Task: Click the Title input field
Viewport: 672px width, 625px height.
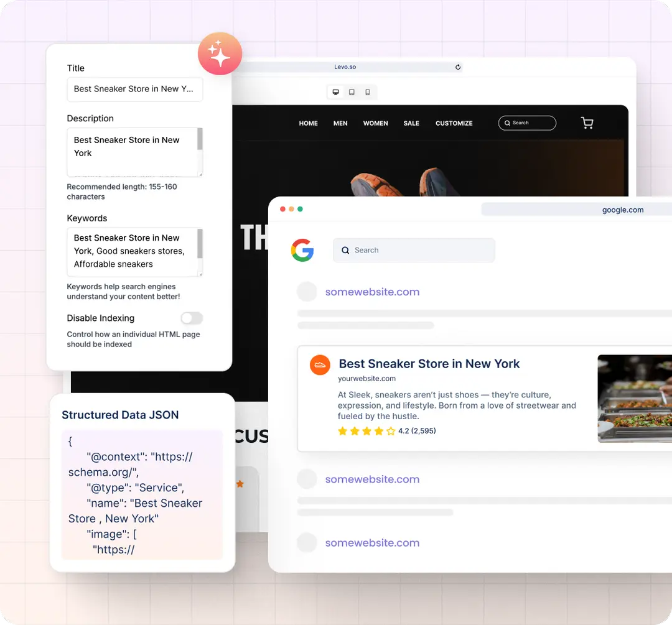Action: click(134, 89)
